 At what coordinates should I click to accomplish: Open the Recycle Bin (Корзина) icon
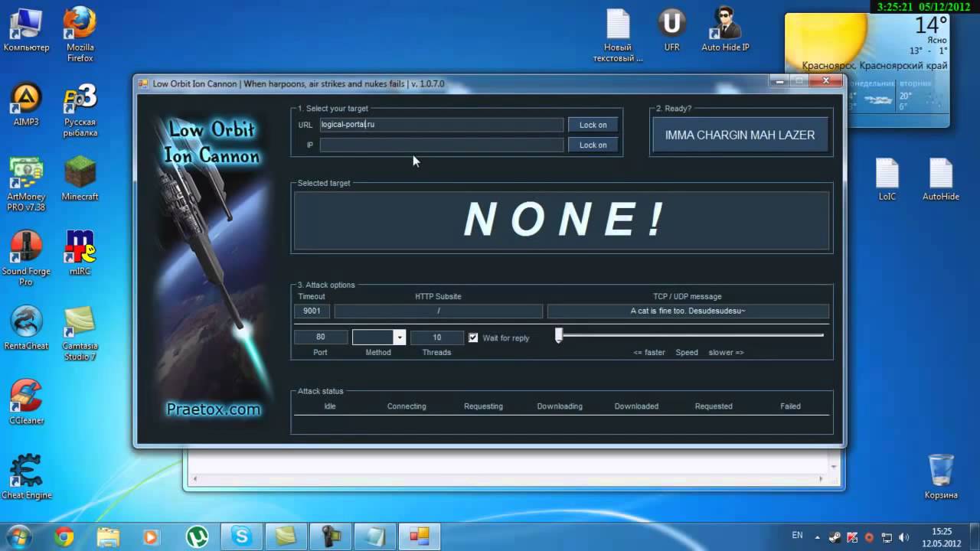941,476
